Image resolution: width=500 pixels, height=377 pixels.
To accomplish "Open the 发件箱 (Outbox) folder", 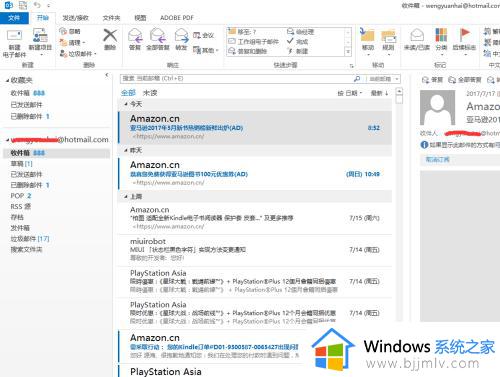I will [x=20, y=228].
